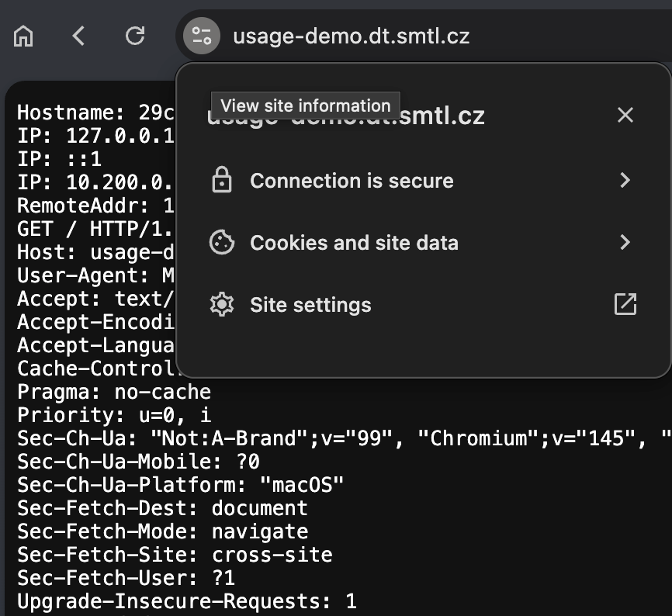Click the gear icon beside Site settings

[222, 304]
